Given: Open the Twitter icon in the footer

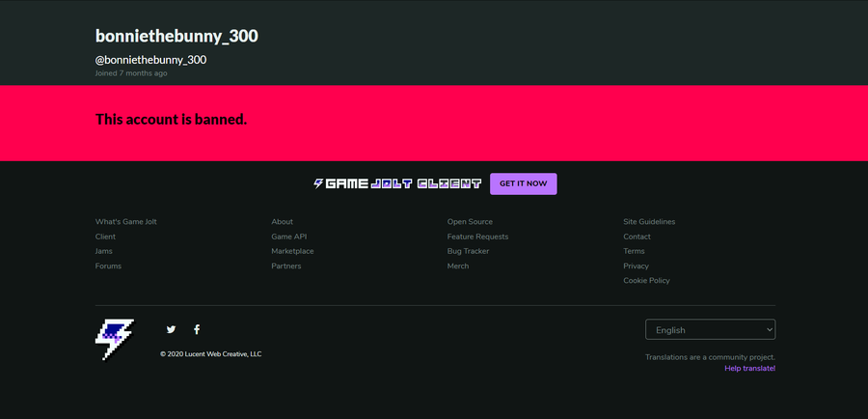Looking at the screenshot, I should pos(171,329).
